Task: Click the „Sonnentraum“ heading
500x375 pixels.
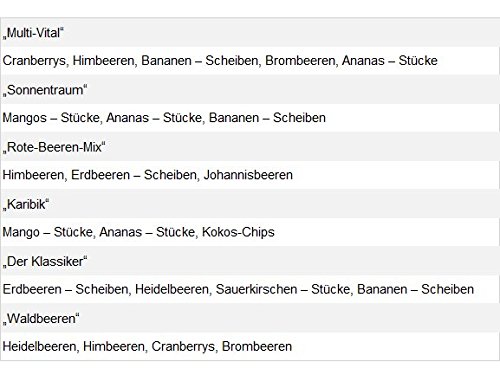Action: pyautogui.click(x=45, y=90)
